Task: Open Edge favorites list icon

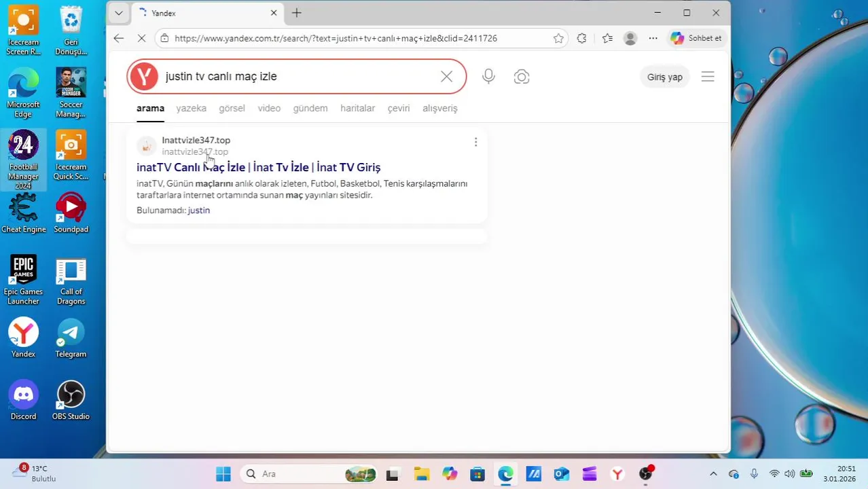Action: click(x=607, y=38)
